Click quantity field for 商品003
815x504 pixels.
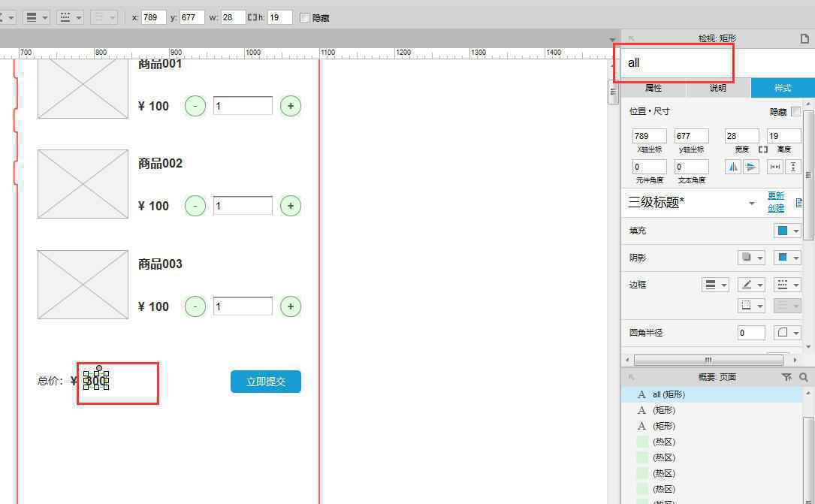pos(243,306)
